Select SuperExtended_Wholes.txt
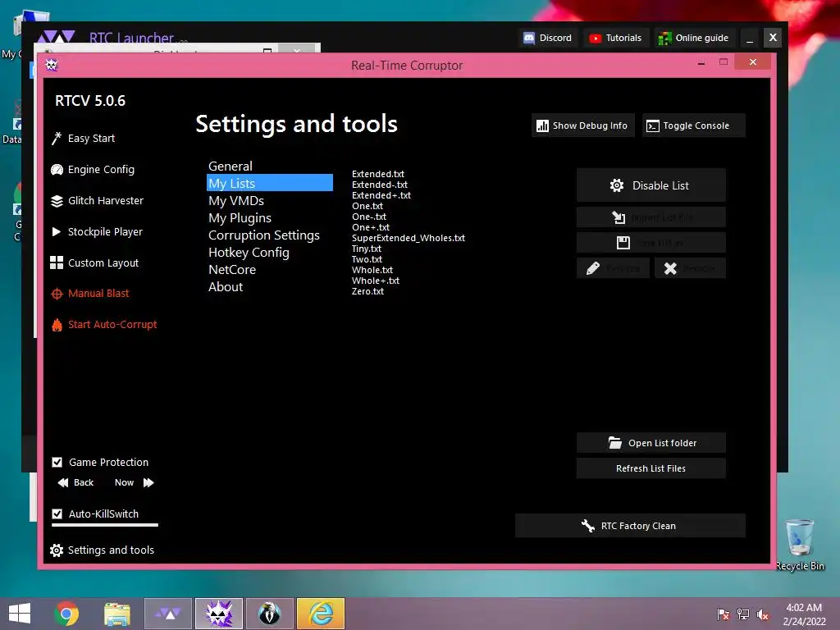 point(409,238)
